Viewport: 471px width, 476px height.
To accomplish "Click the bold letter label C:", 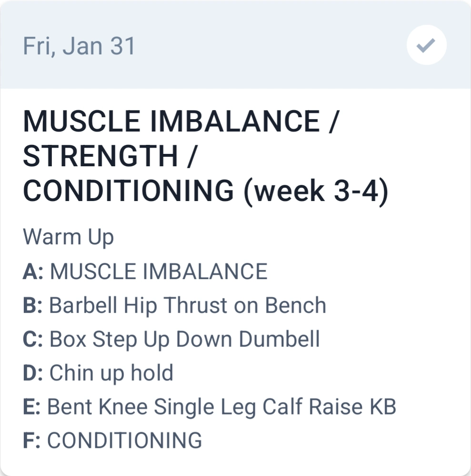I will 33,339.
